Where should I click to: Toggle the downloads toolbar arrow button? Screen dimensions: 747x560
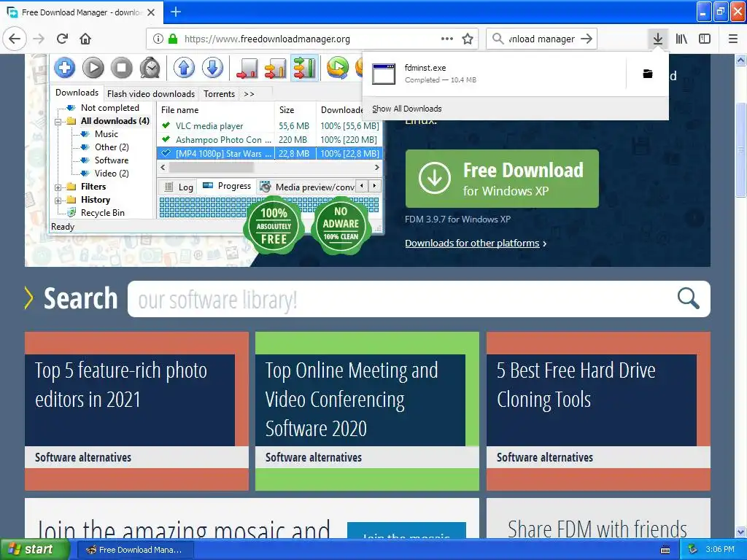click(x=658, y=39)
